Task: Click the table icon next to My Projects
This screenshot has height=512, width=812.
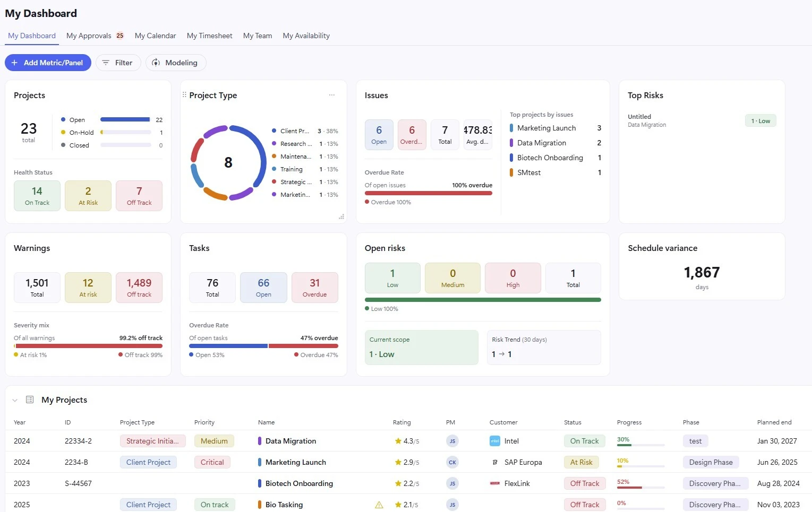Action: point(30,400)
